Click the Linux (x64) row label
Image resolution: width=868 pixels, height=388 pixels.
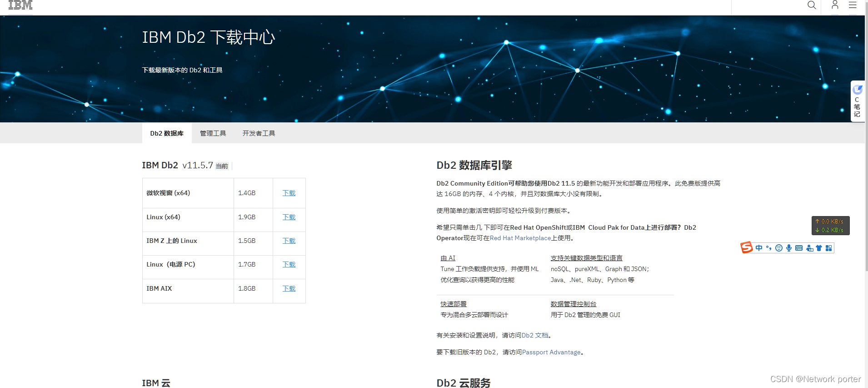[x=163, y=217]
